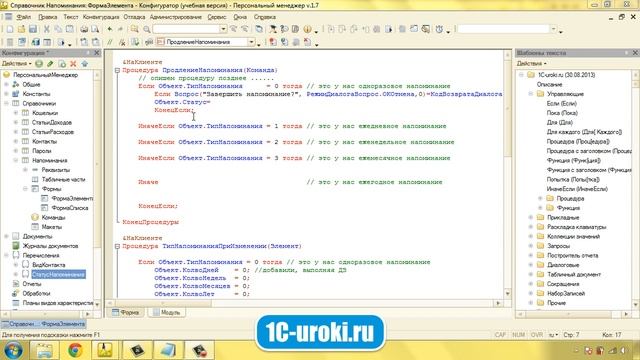The image size is (640, 360).
Task: Expand the Прикладные templates folder
Action: [x=531, y=218]
